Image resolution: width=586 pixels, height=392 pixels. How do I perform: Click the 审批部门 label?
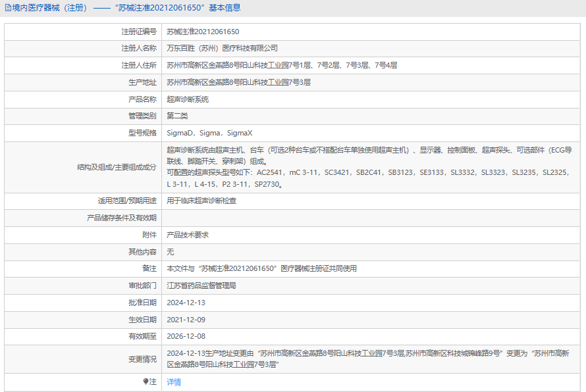click(x=142, y=285)
